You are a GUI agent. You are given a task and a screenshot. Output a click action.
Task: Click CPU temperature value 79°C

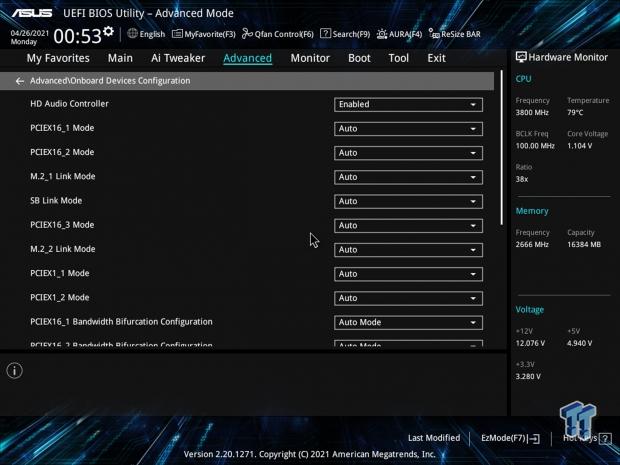575,113
